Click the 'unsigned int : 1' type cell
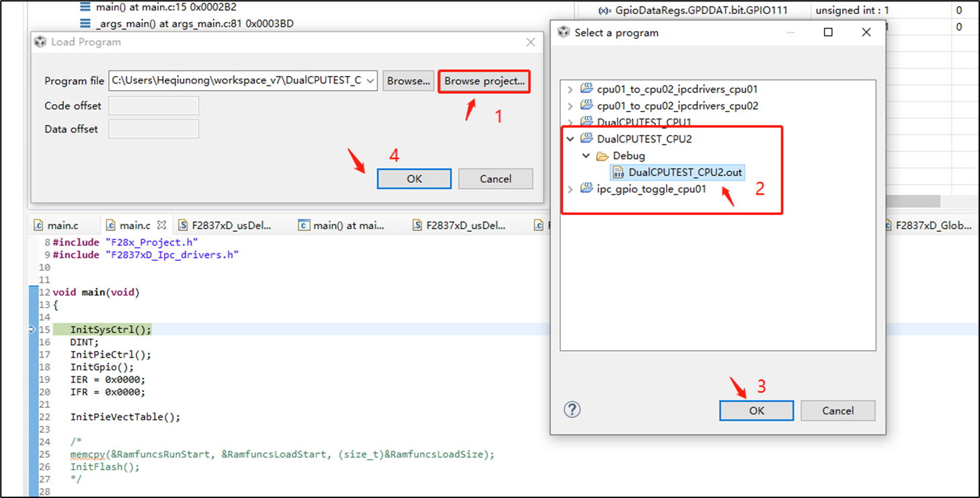 [852, 10]
